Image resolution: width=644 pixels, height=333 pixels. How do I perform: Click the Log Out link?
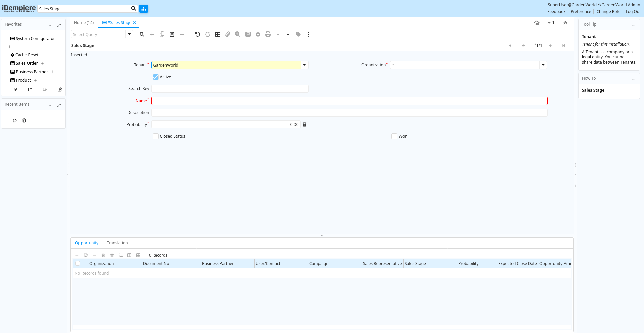[633, 12]
